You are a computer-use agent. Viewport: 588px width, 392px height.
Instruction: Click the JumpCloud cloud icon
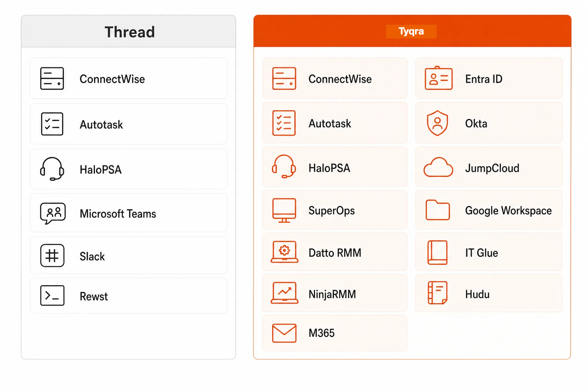(x=438, y=167)
